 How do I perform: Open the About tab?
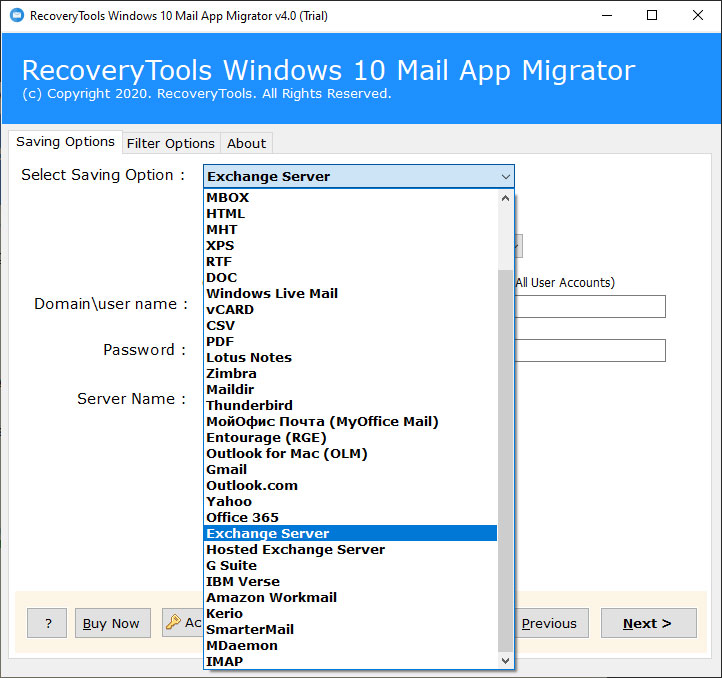(246, 143)
